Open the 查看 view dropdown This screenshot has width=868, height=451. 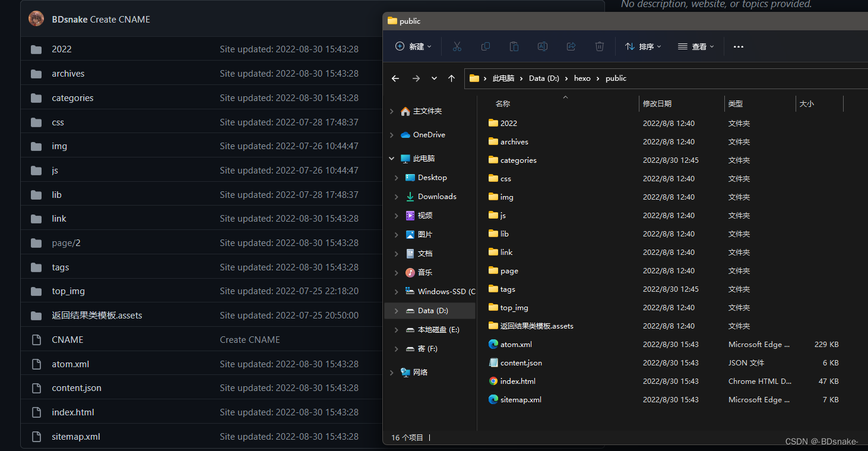(695, 46)
